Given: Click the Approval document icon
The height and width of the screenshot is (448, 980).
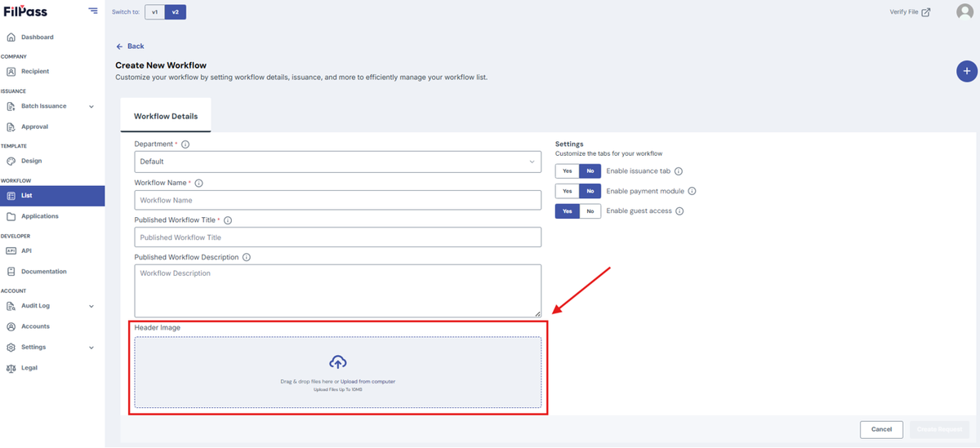Looking at the screenshot, I should [x=11, y=127].
